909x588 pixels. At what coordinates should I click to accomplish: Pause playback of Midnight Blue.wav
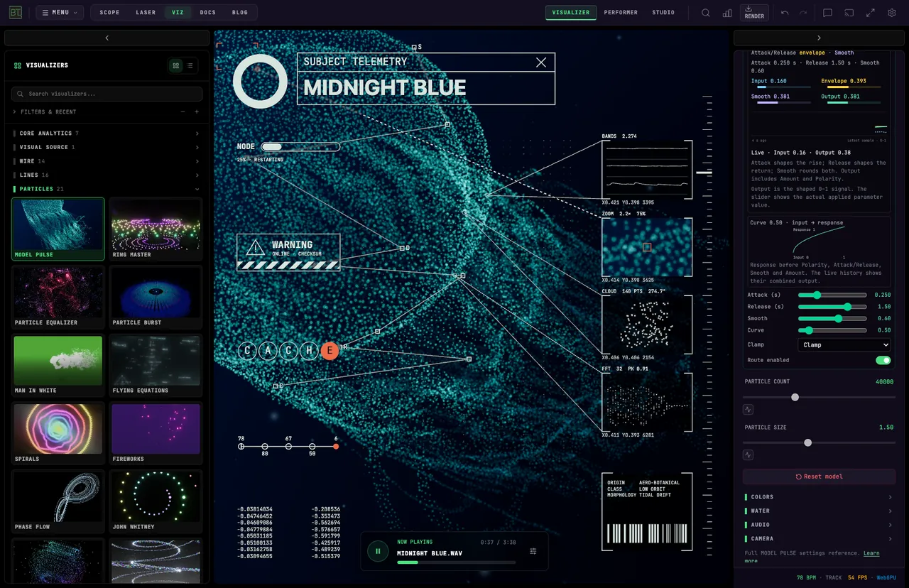pos(378,551)
